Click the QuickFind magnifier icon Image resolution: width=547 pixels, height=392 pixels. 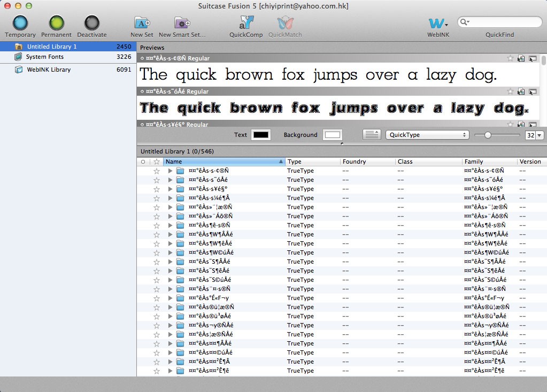pos(464,22)
